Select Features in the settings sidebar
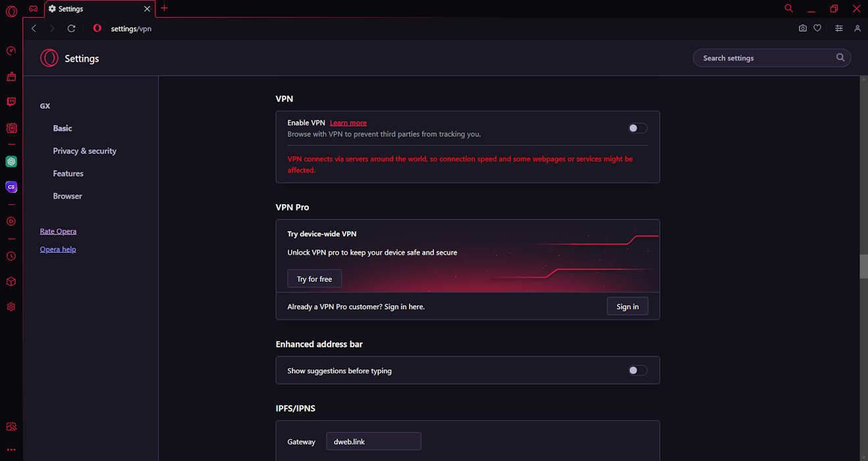This screenshot has height=461, width=868. tap(68, 173)
